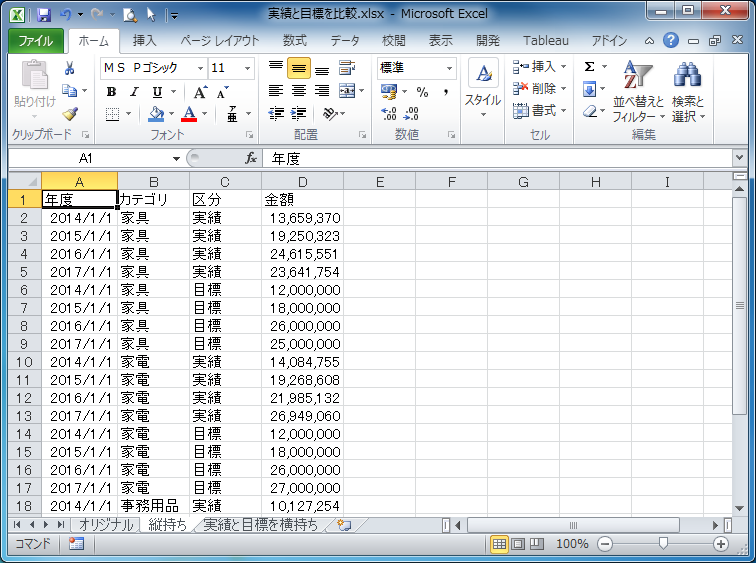Viewport: 756px width, 563px height.
Task: Click the percent style icon
Action: click(x=422, y=91)
